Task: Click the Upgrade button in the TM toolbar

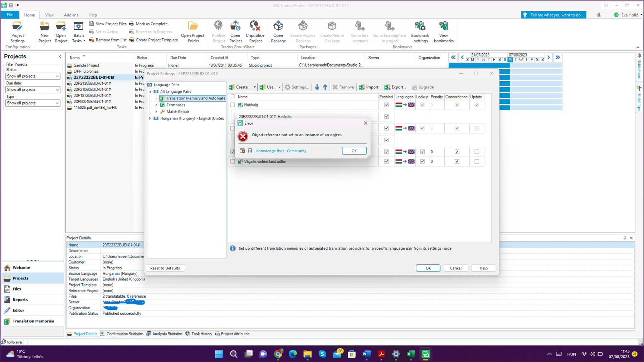Action: coord(423,87)
